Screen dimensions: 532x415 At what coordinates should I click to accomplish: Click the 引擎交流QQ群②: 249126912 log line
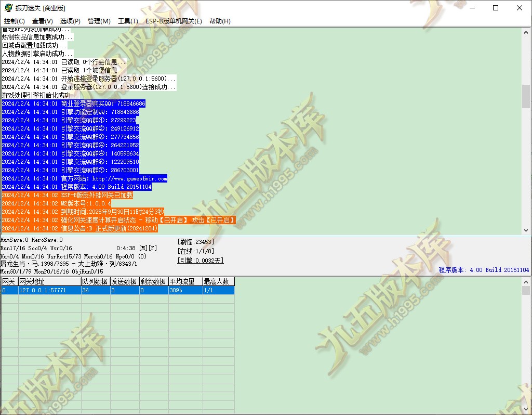pos(71,128)
